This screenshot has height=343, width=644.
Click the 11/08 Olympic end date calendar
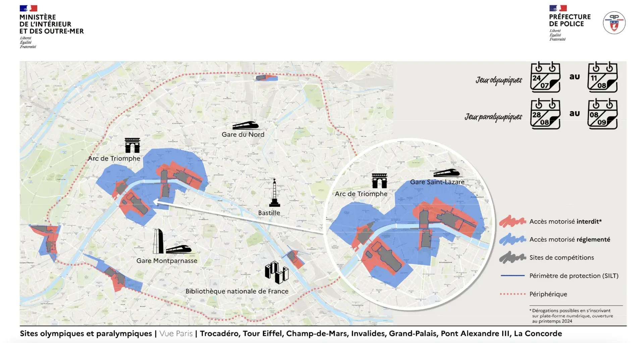click(x=602, y=78)
